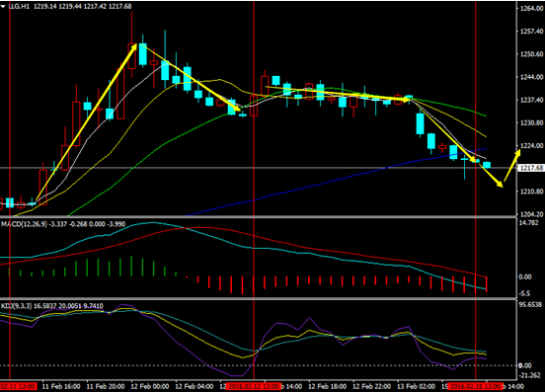
Task: Click the 12 Feb 04:00 time label
Action: (x=195, y=386)
